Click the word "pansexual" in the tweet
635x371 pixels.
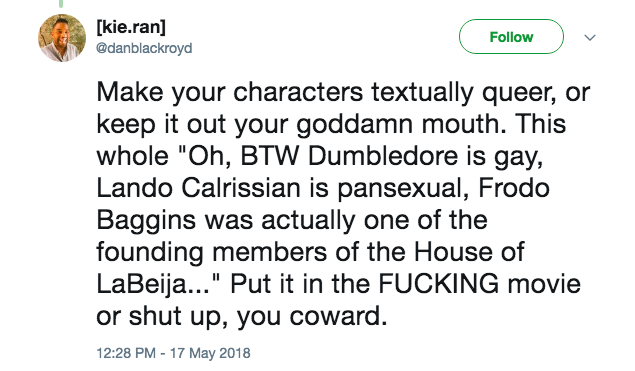(399, 189)
